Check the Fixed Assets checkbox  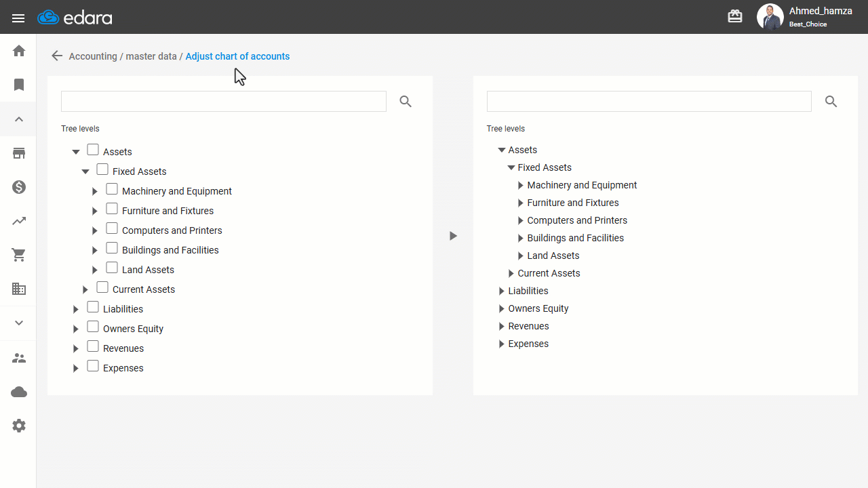[x=102, y=169]
